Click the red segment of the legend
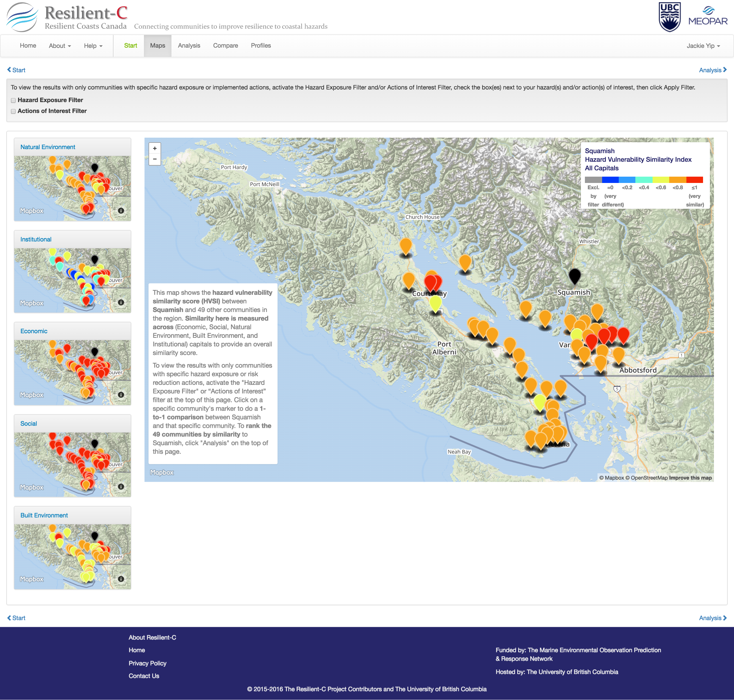The image size is (734, 700). pos(694,180)
